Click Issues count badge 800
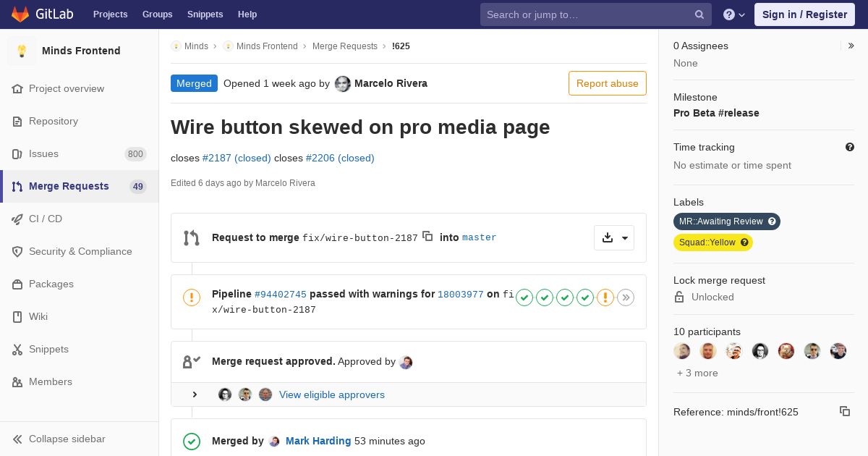Viewport: 868px width, 456px height. coord(135,153)
